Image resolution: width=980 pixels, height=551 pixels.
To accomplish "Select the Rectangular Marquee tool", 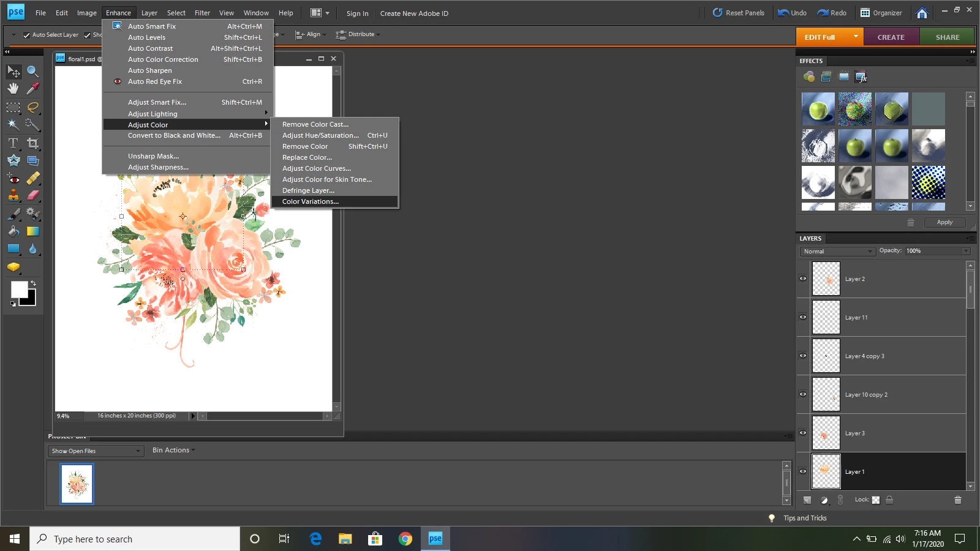I will (13, 108).
